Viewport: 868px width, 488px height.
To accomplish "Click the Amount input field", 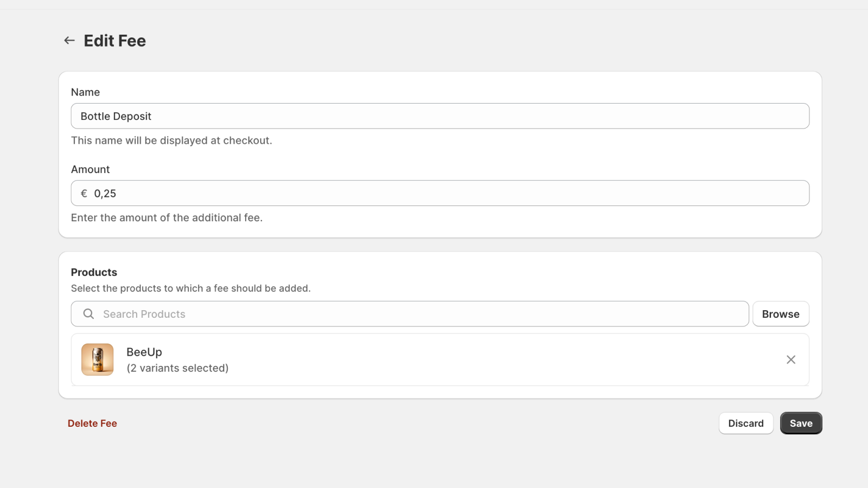I will 380,193.
